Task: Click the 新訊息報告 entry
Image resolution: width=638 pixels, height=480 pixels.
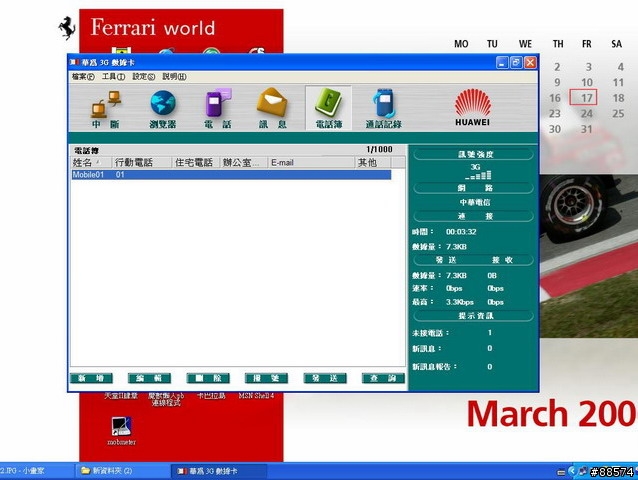Action: (452, 367)
